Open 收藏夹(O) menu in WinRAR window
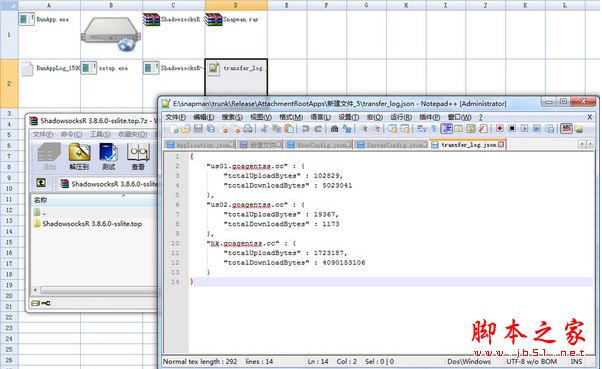 coord(132,134)
